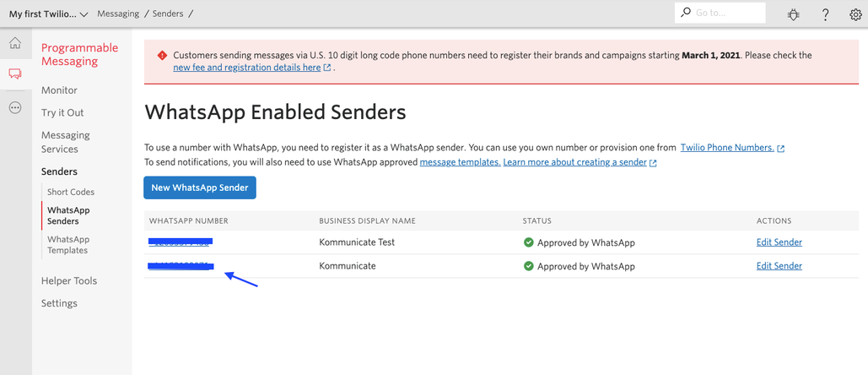Open Try it Out menu item

click(x=62, y=112)
